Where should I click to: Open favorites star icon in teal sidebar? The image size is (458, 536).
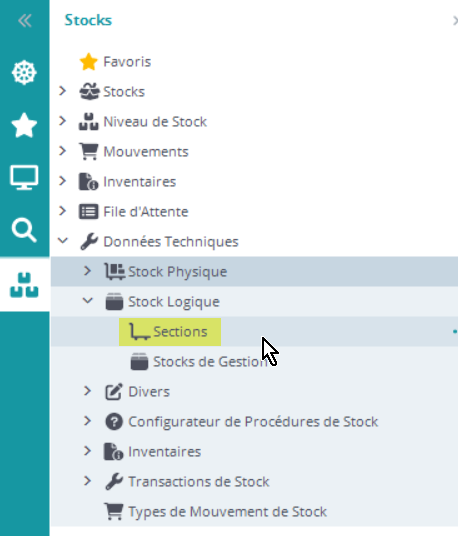coord(24,125)
